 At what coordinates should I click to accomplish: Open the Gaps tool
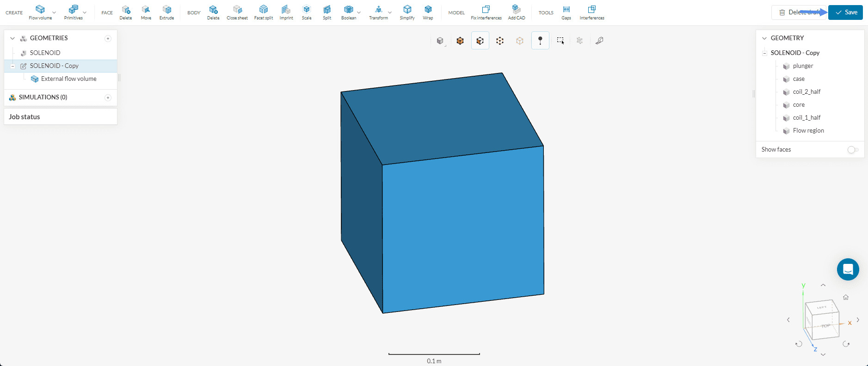pyautogui.click(x=566, y=12)
